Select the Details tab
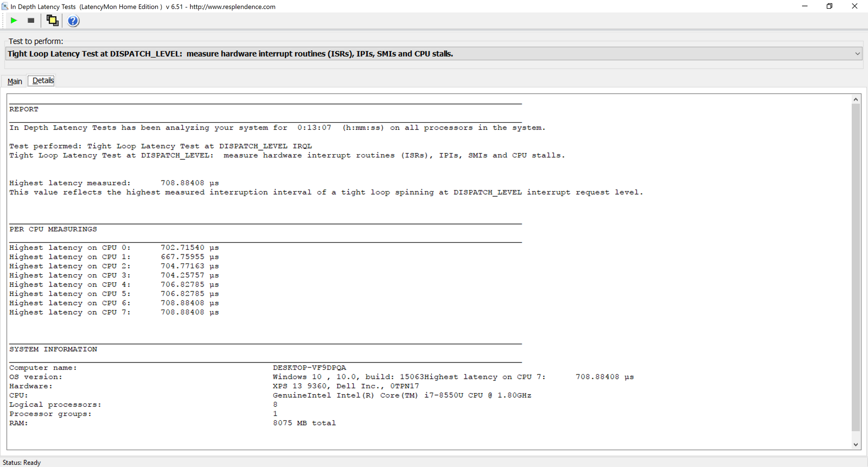Screen dimensions: 868x467 pyautogui.click(x=43, y=81)
